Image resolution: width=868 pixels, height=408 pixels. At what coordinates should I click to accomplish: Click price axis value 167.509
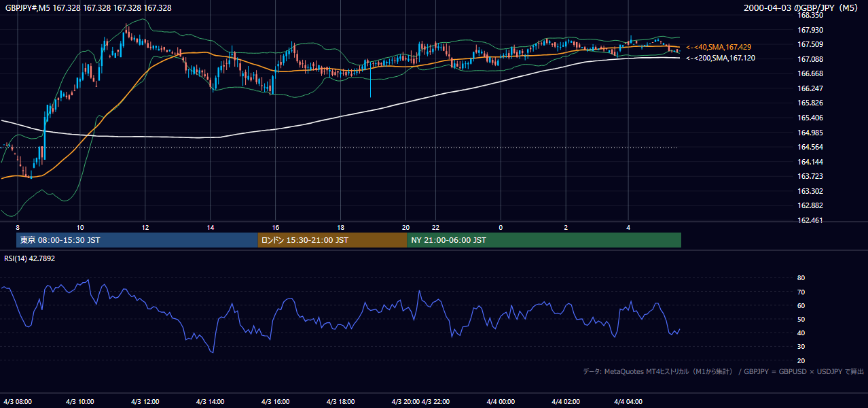pos(810,44)
